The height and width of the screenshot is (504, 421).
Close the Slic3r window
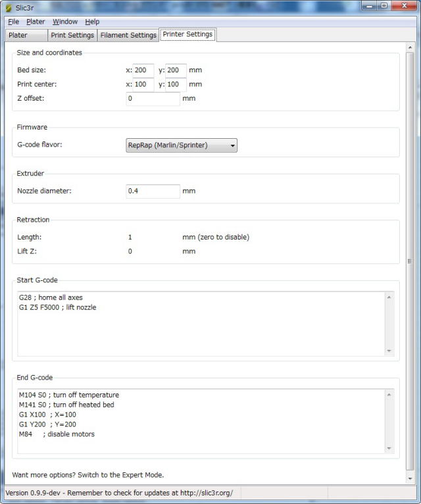tap(405, 6)
